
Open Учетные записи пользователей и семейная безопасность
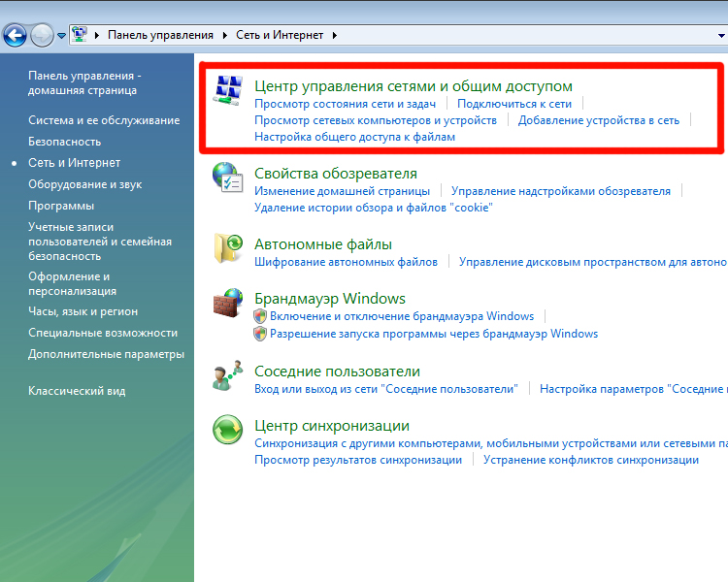coord(100,242)
